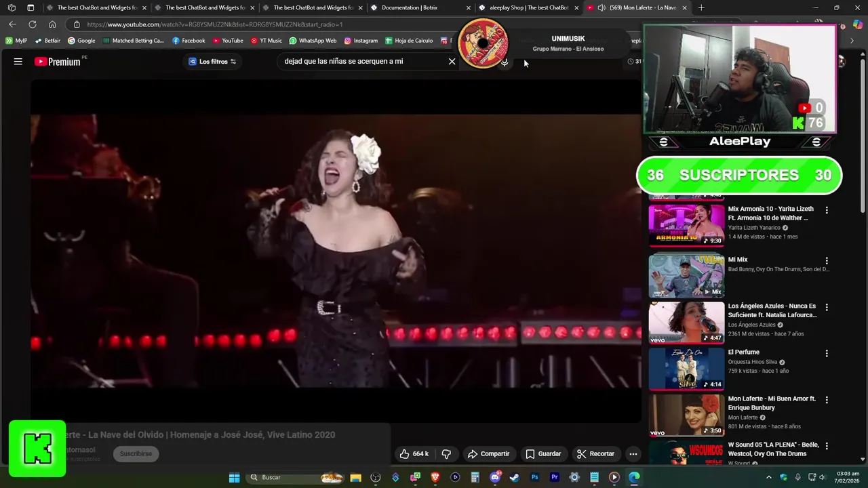Go back with browser back arrow
The width and height of the screenshot is (868, 488).
pos(12,24)
